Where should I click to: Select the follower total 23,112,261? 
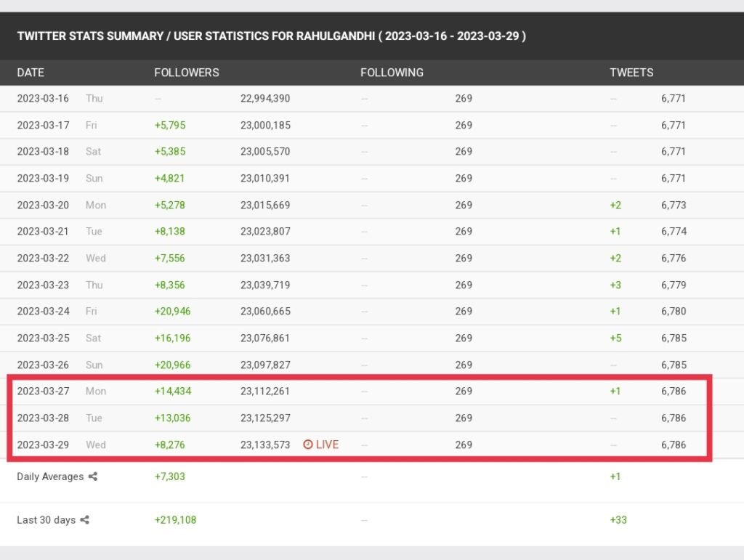pyautogui.click(x=264, y=391)
